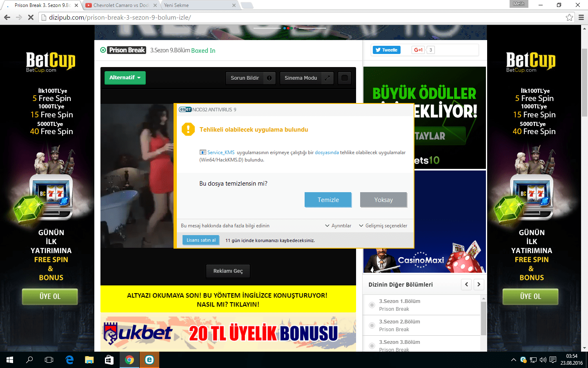588x368 pixels.
Task: Click the ESET alert icon in system tray
Action: pos(523,360)
